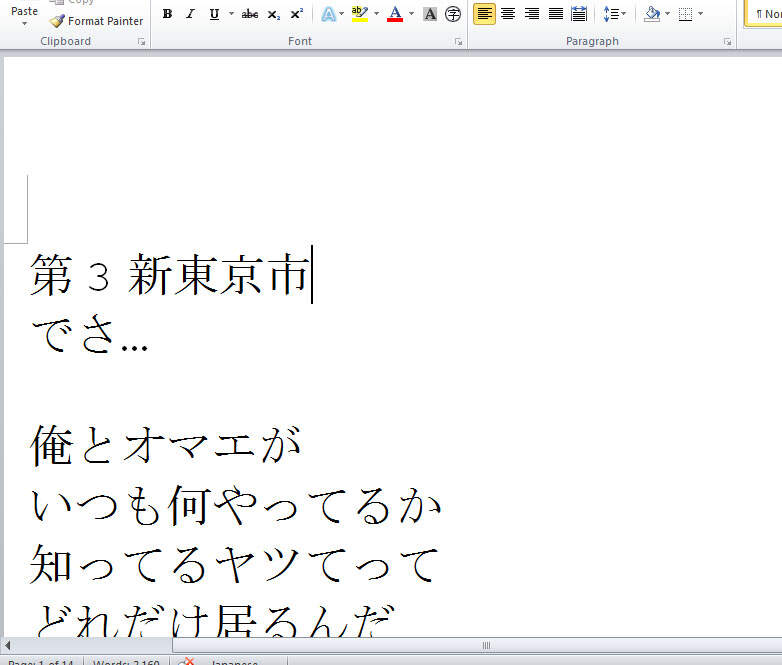Toggle italic formatting
Viewport: 782px width, 665px height.
(x=190, y=14)
